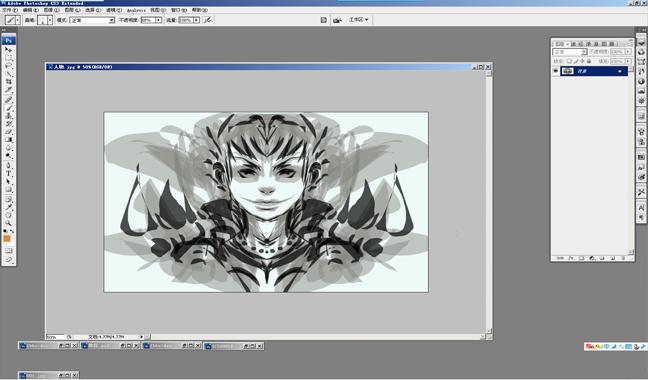
Task: Click the tool preset picker button
Action: point(12,20)
